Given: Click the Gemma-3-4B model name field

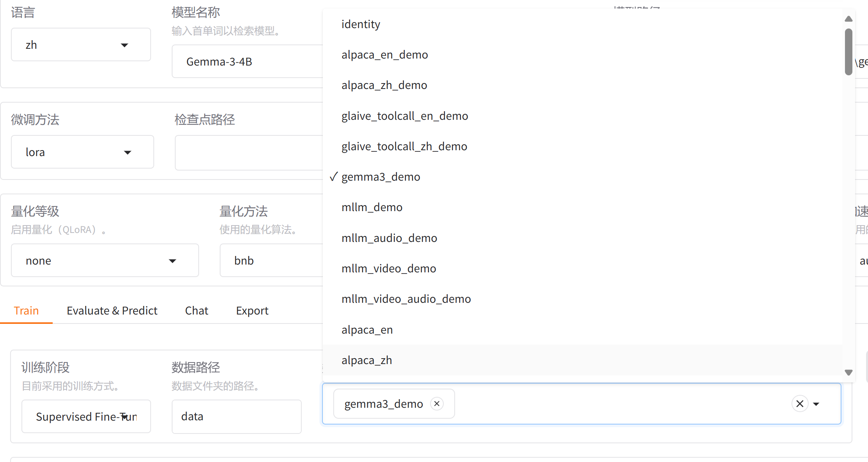Looking at the screenshot, I should pyautogui.click(x=247, y=62).
